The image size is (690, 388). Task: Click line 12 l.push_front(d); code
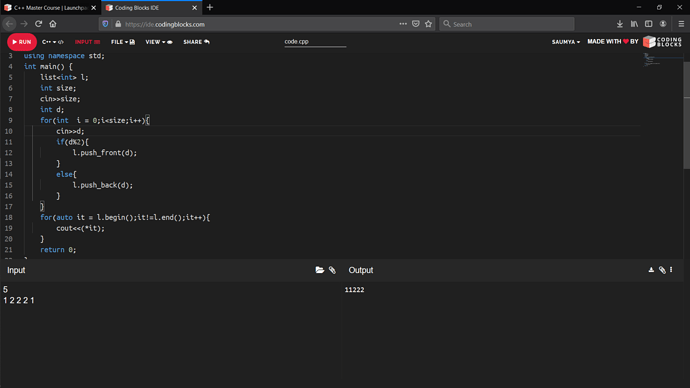pyautogui.click(x=105, y=153)
